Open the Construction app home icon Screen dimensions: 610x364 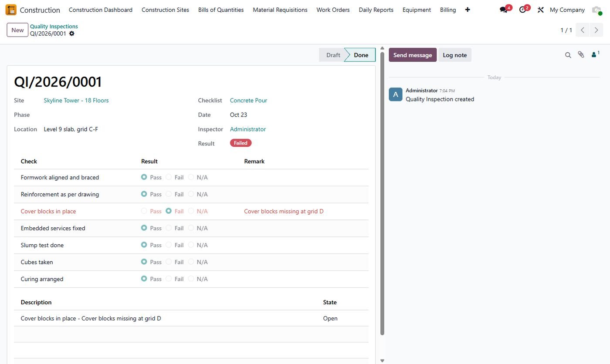coord(11,10)
